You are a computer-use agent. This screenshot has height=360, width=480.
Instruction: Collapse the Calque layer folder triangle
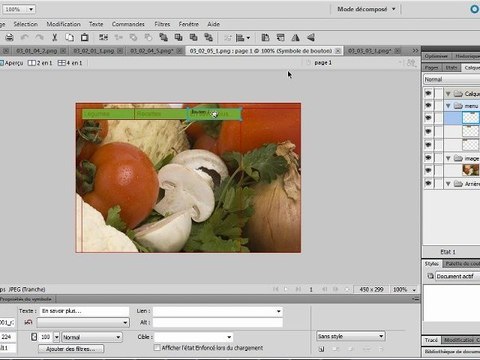pyautogui.click(x=448, y=94)
